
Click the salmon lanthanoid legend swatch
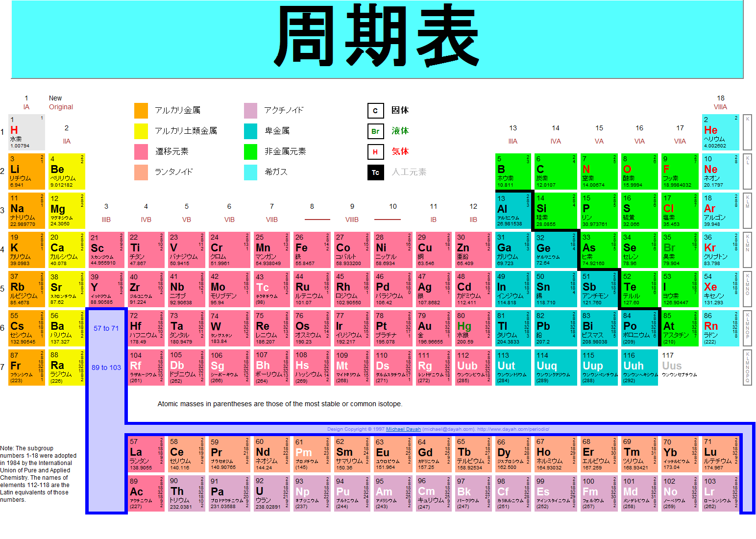click(x=141, y=172)
